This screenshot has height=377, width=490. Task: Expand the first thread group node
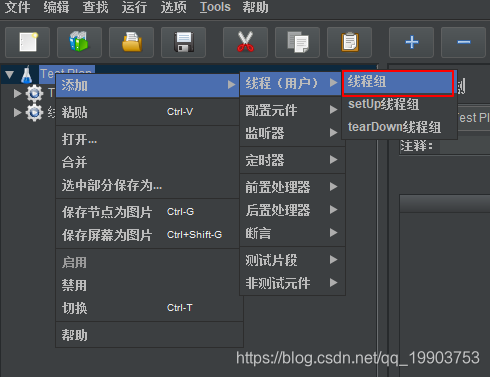pos(17,93)
